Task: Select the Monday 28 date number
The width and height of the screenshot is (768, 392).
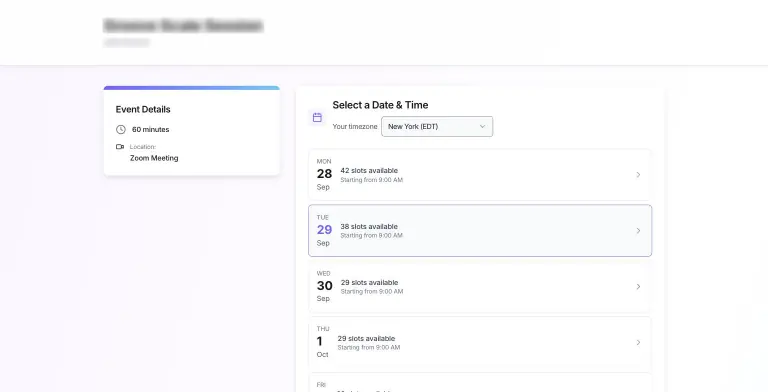Action: (x=324, y=173)
